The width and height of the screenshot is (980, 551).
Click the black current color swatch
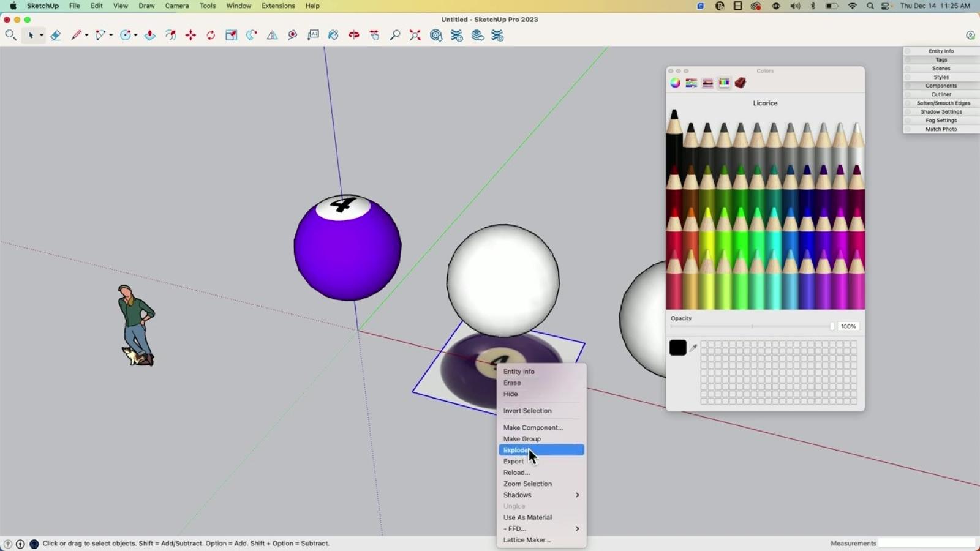coord(677,348)
